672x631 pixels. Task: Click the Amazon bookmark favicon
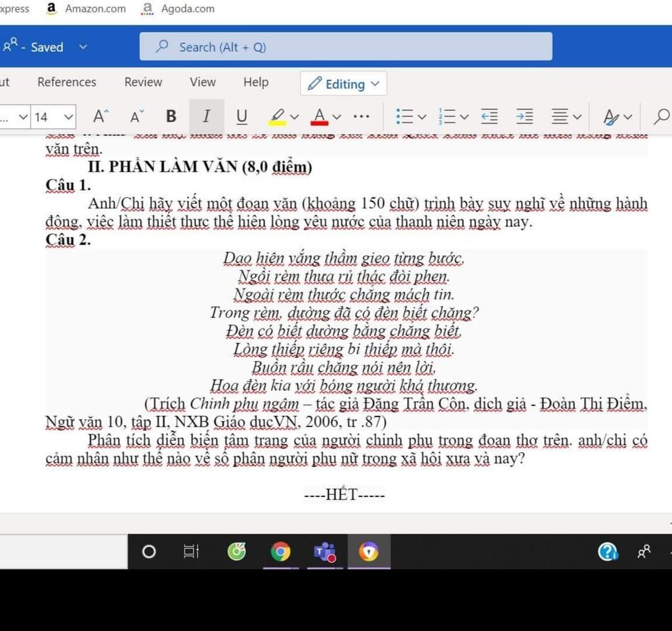coord(51,9)
